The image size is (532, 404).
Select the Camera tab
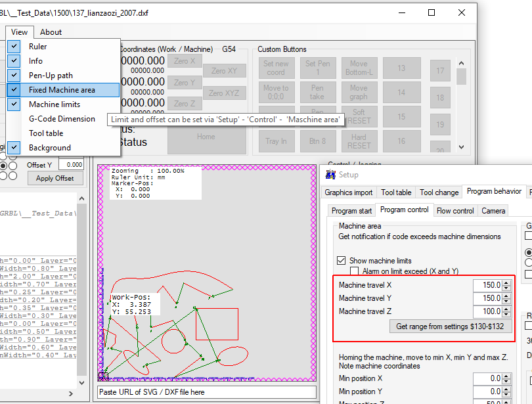pyautogui.click(x=493, y=211)
